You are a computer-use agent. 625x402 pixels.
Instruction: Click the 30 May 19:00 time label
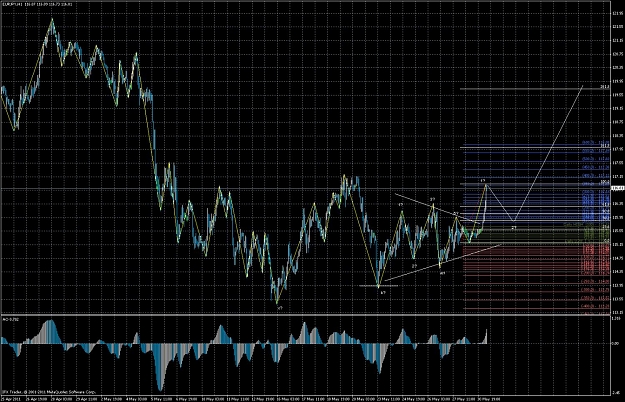click(x=491, y=398)
